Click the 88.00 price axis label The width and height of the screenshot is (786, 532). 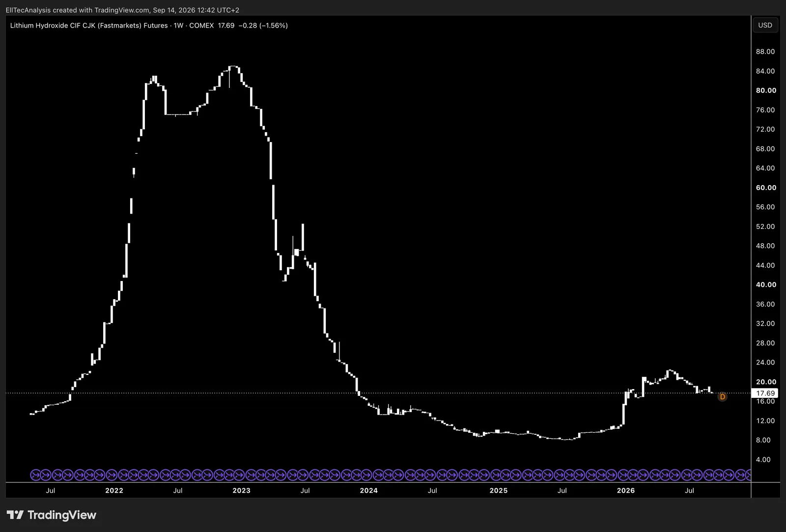(765, 52)
